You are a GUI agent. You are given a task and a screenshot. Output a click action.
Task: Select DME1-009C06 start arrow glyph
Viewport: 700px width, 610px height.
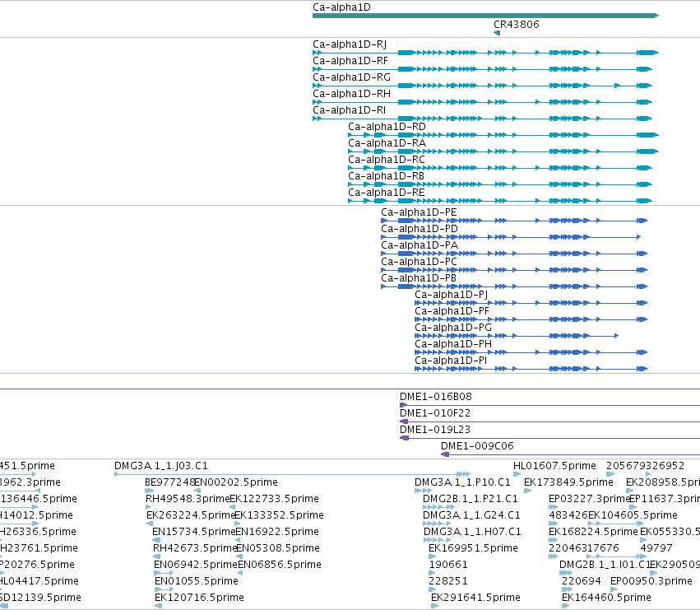tap(445, 455)
